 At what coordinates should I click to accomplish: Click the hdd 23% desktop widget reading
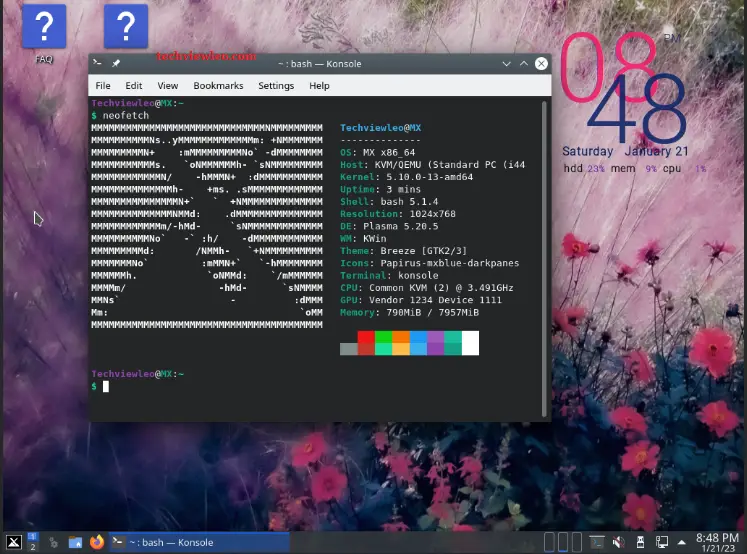[584, 169]
